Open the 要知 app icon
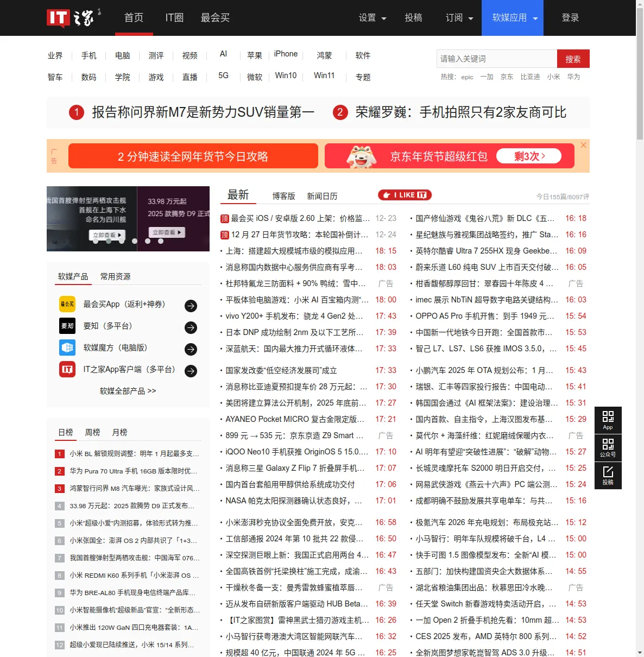Viewport: 644px width, 657px height. tap(67, 326)
